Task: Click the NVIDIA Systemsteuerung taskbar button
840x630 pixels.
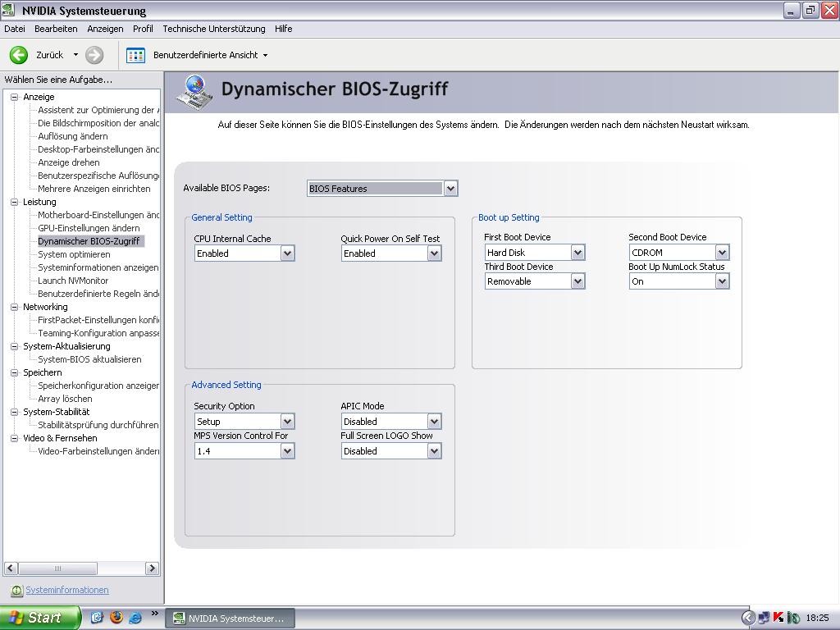Action: [230, 619]
